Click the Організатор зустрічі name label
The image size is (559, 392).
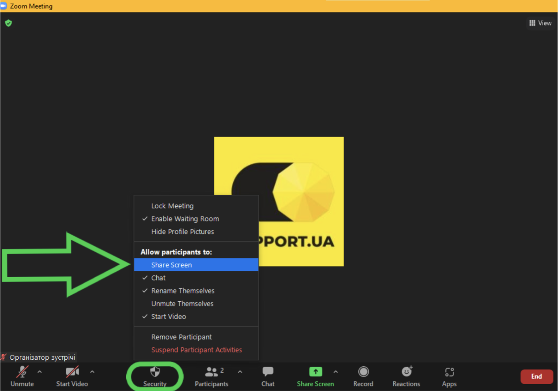coord(43,358)
